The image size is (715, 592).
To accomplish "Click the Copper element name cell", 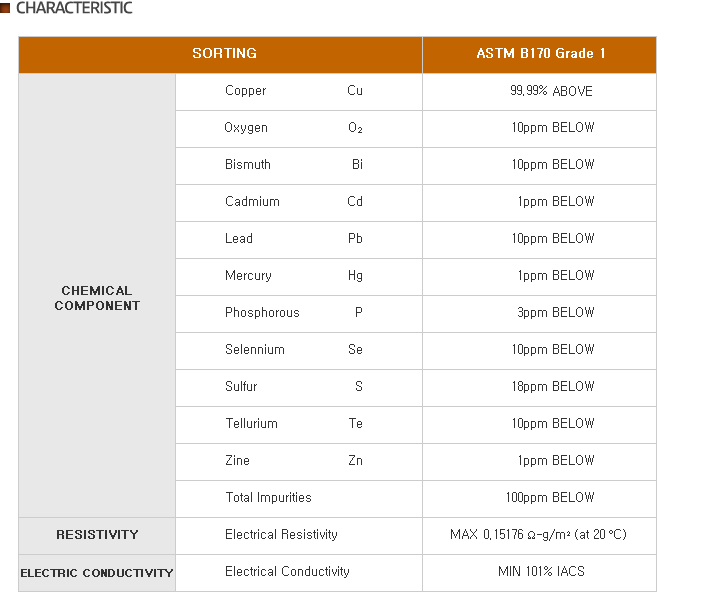I will coord(245,91).
